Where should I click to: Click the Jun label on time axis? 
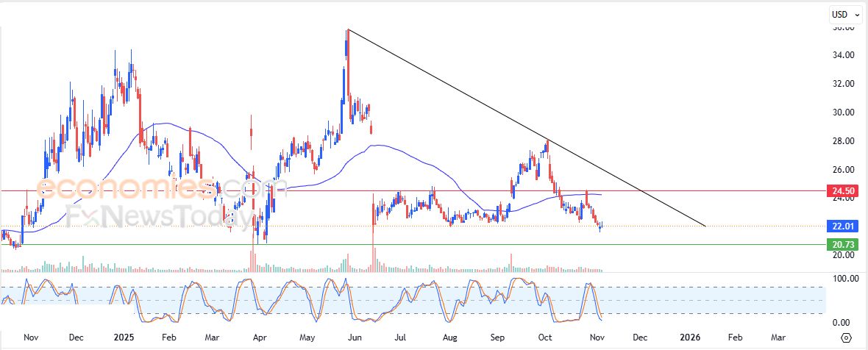click(355, 337)
